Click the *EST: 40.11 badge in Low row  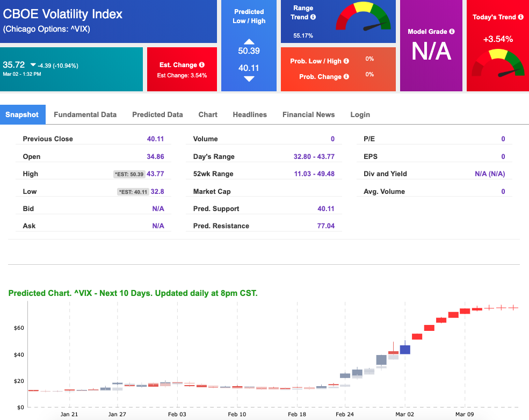point(133,192)
